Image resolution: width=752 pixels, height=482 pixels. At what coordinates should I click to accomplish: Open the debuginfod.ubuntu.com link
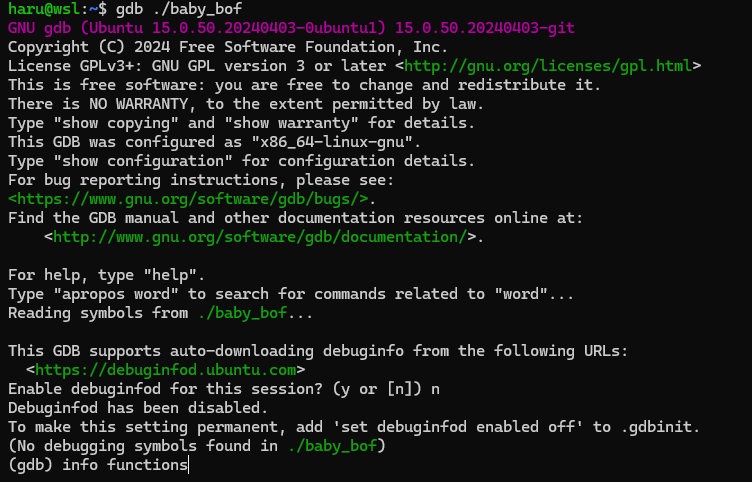(x=161, y=370)
